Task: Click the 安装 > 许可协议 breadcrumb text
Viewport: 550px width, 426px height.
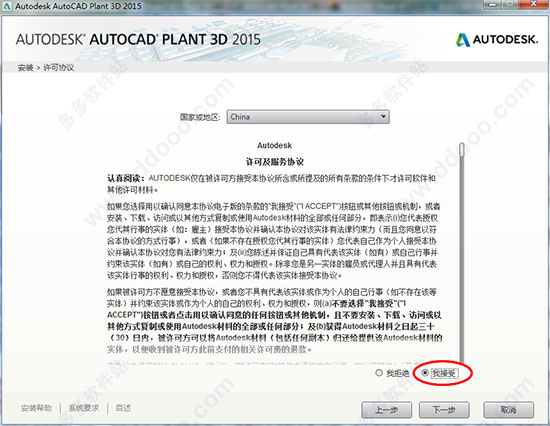Action: (x=46, y=68)
